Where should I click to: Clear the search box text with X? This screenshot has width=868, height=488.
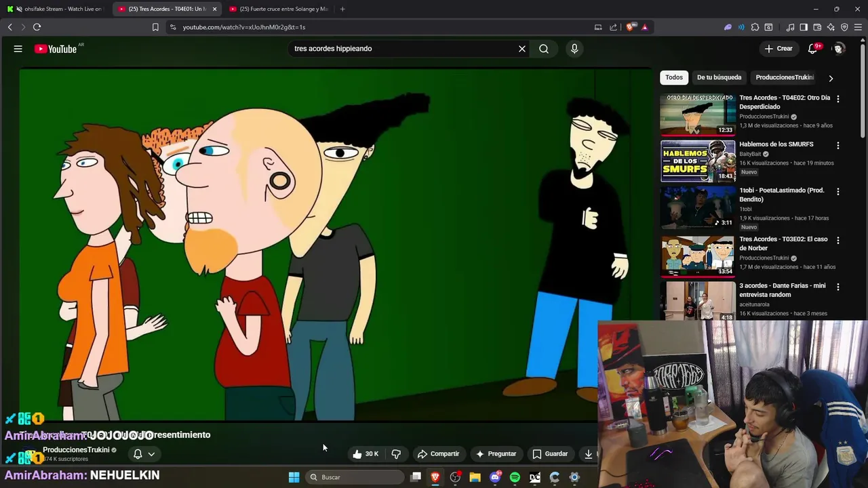pos(522,49)
